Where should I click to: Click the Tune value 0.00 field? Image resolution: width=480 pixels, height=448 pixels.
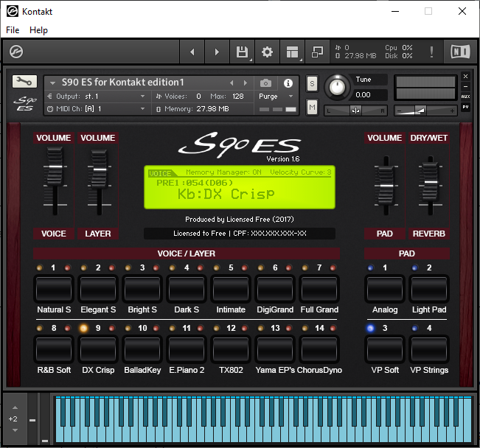[370, 95]
